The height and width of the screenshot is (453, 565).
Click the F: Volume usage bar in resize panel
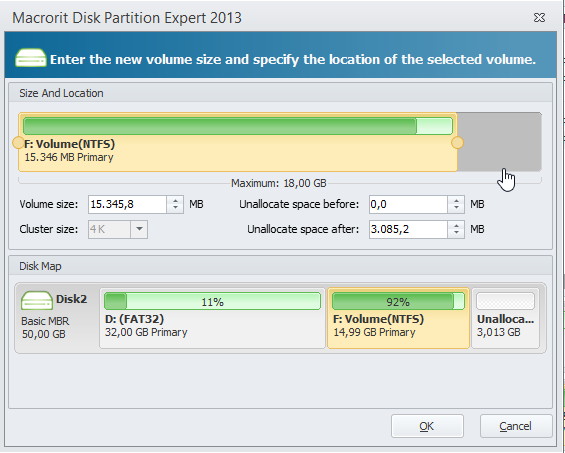[238, 126]
